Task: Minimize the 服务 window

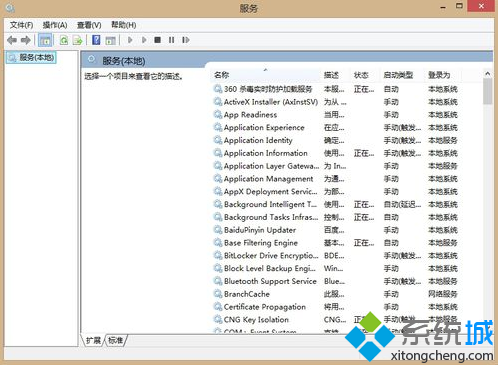Action: [x=443, y=7]
